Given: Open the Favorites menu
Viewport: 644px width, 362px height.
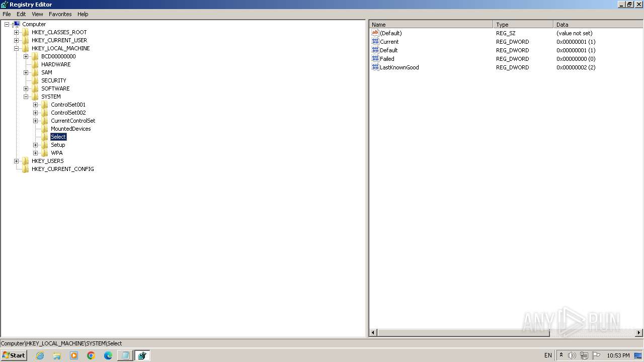Looking at the screenshot, I should tap(60, 14).
